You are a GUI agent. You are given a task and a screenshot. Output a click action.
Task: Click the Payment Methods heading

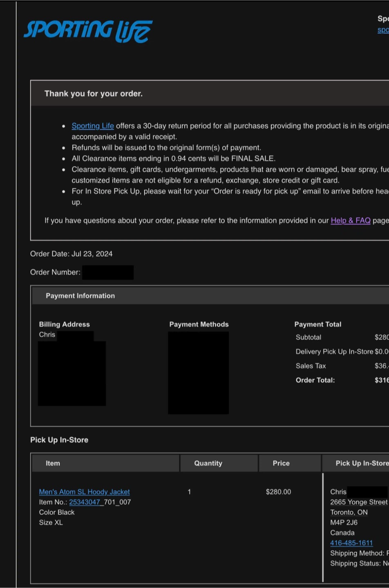199,324
